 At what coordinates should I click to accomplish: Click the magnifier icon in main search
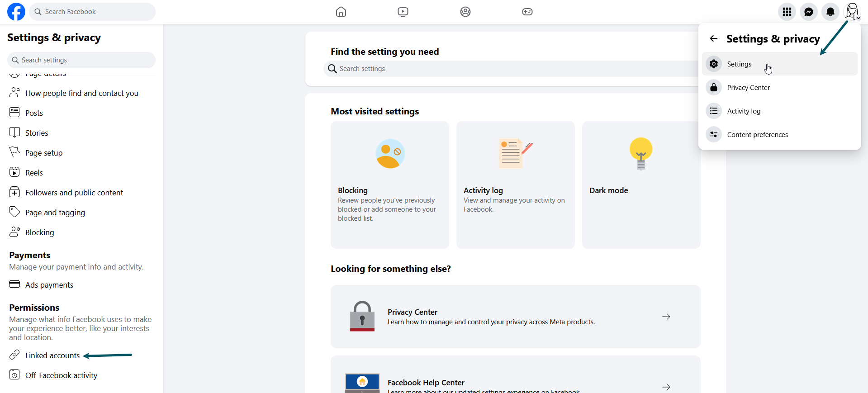(332, 69)
